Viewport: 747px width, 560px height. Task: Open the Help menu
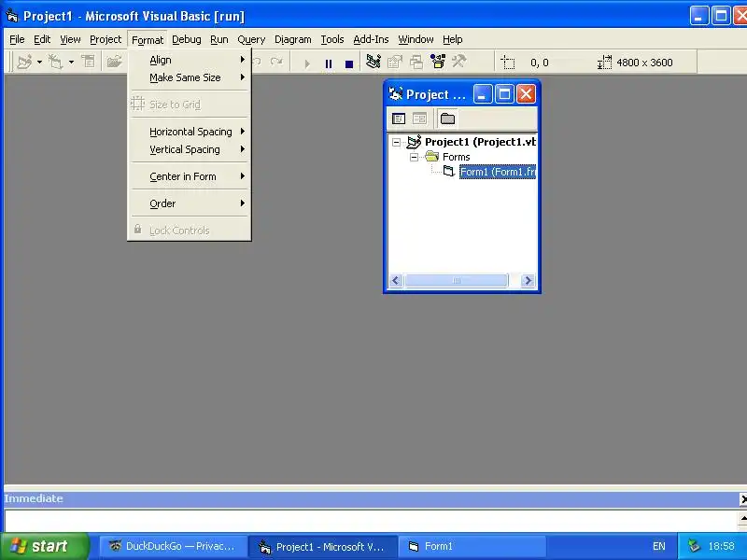[452, 39]
